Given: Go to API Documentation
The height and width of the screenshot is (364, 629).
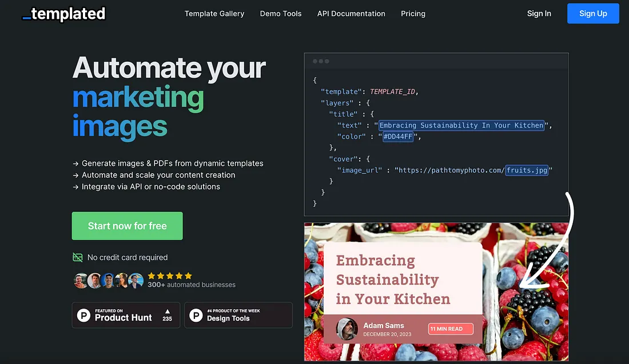Looking at the screenshot, I should pyautogui.click(x=351, y=14).
